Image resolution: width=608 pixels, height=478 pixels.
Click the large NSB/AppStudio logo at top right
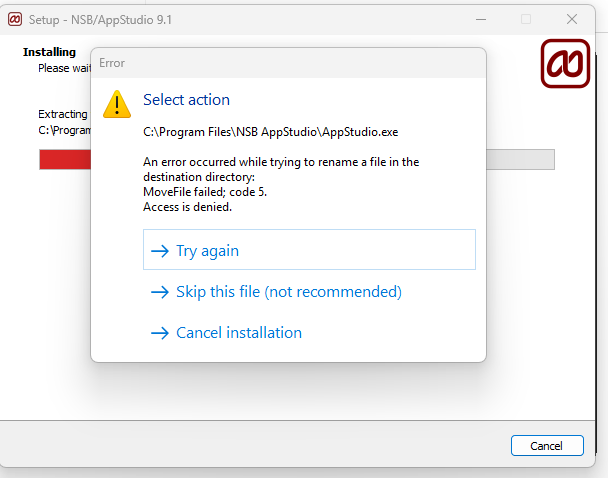click(x=565, y=63)
